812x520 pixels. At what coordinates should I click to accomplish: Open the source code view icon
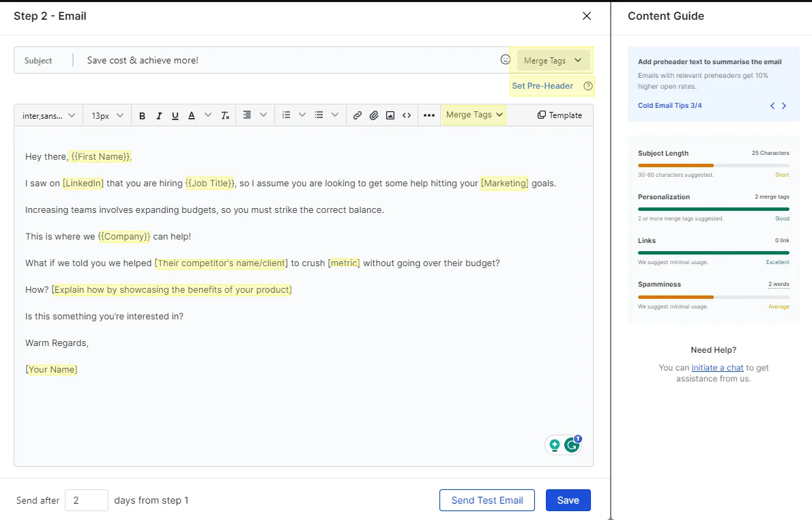point(407,115)
